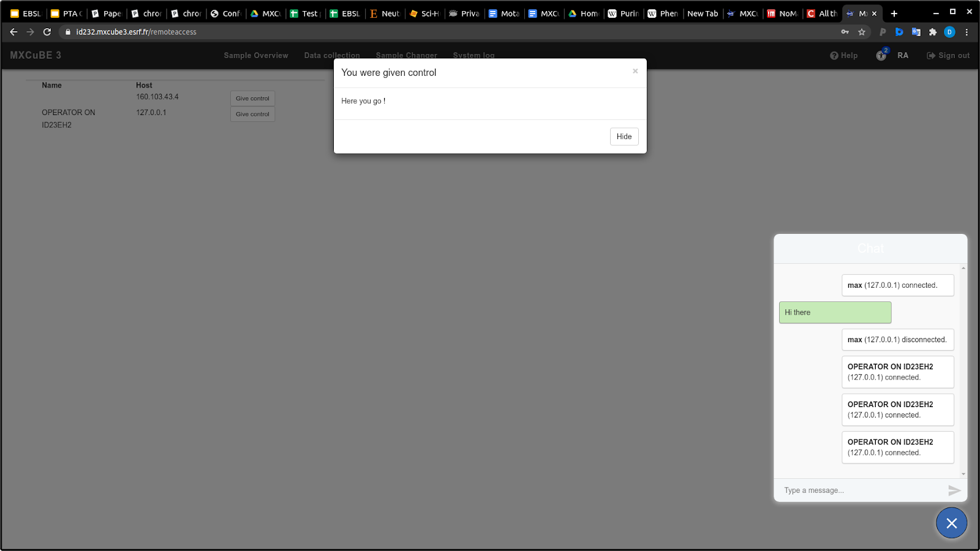The image size is (980, 551).
Task: Reload the current page
Action: coord(47,32)
